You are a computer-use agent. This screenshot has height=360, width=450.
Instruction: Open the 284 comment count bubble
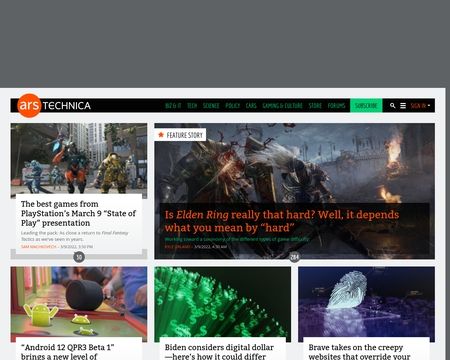pyautogui.click(x=294, y=257)
